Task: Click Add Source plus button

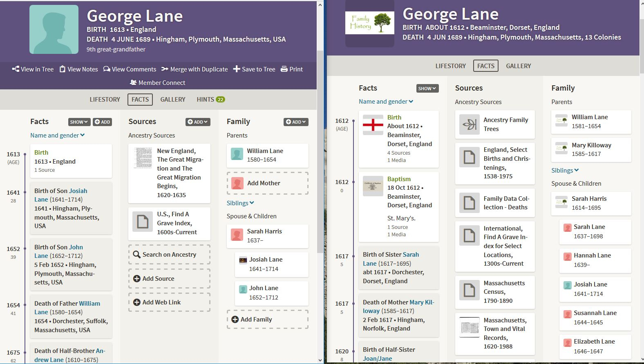Action: pos(137,279)
